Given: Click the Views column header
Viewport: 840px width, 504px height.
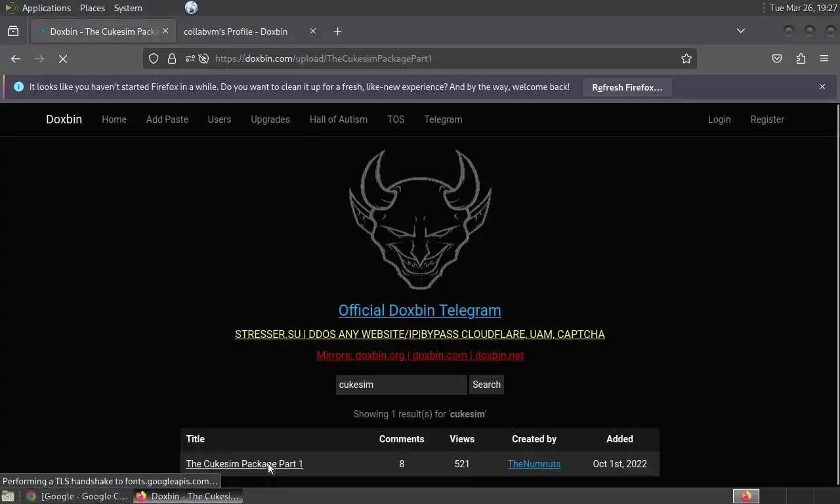Looking at the screenshot, I should (462, 439).
